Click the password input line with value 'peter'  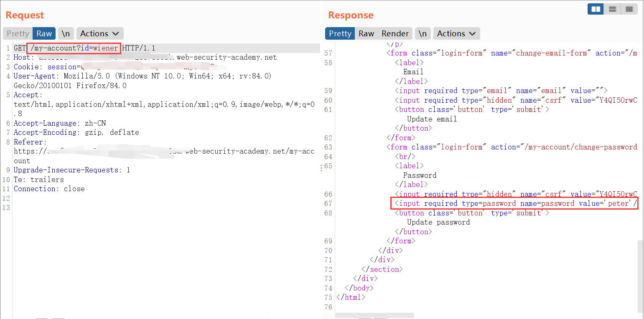click(514, 203)
